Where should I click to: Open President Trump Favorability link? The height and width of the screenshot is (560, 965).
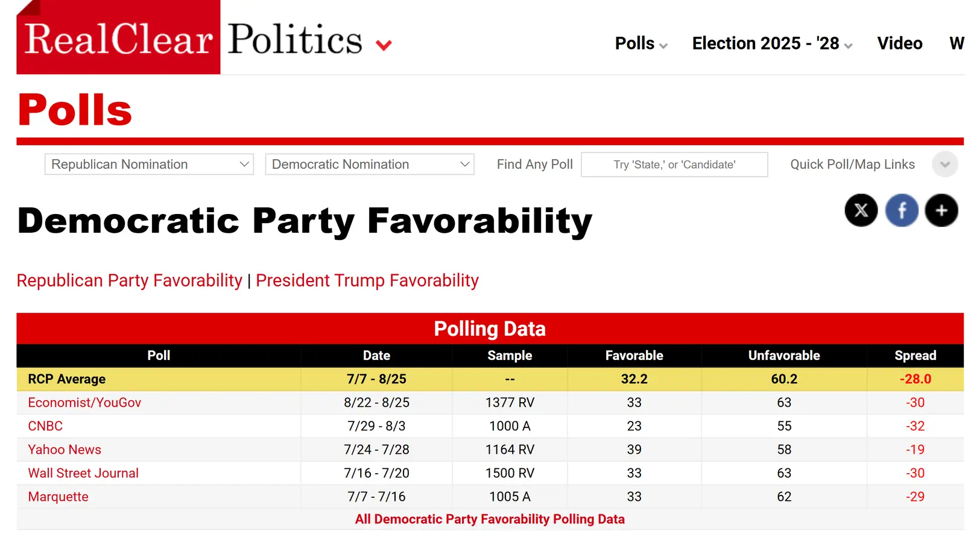(367, 280)
